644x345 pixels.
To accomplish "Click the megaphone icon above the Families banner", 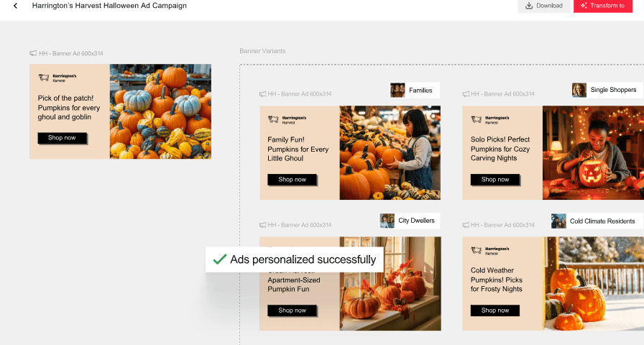I will (262, 94).
